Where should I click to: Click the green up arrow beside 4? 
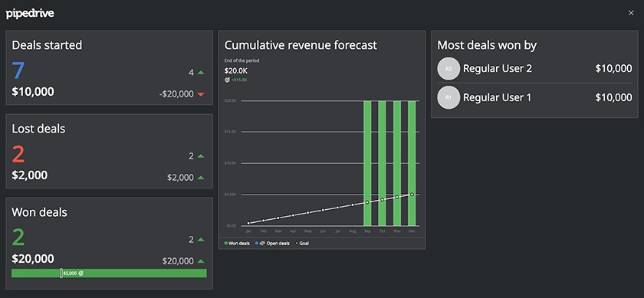(201, 73)
